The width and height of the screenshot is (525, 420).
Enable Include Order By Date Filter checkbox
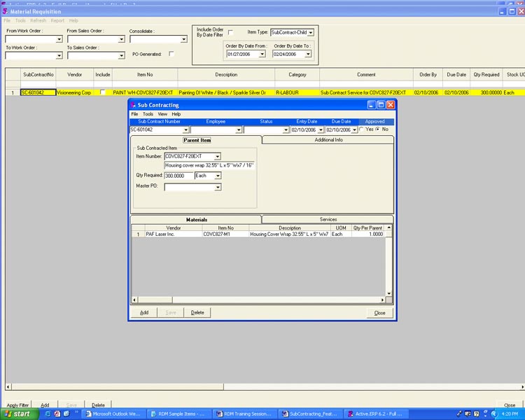coord(230,32)
